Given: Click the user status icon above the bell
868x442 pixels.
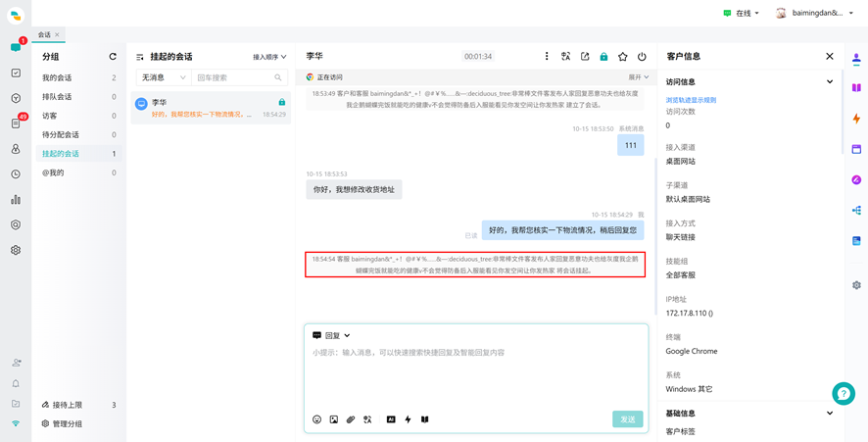Looking at the screenshot, I should 16,363.
